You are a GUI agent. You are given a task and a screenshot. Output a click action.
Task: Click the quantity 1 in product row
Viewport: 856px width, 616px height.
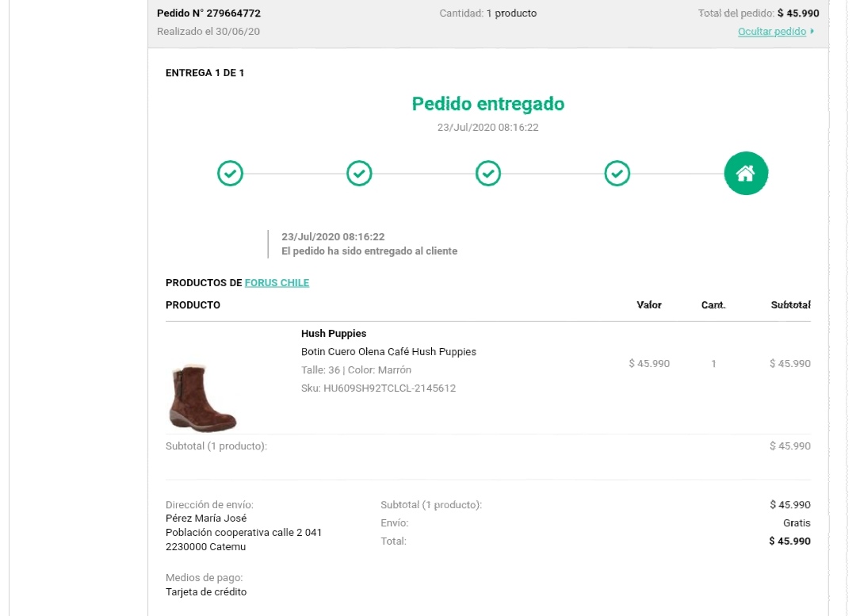713,364
